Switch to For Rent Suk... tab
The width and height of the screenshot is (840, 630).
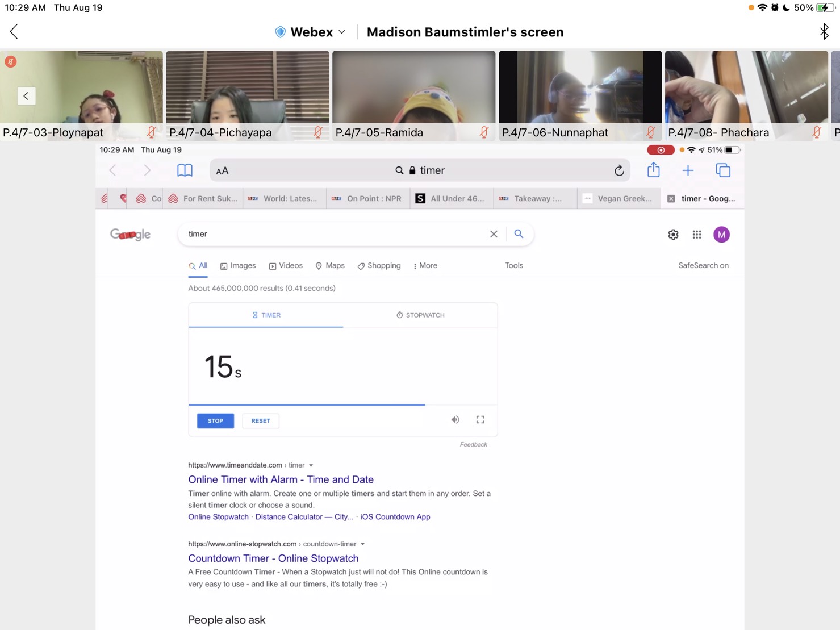(203, 198)
